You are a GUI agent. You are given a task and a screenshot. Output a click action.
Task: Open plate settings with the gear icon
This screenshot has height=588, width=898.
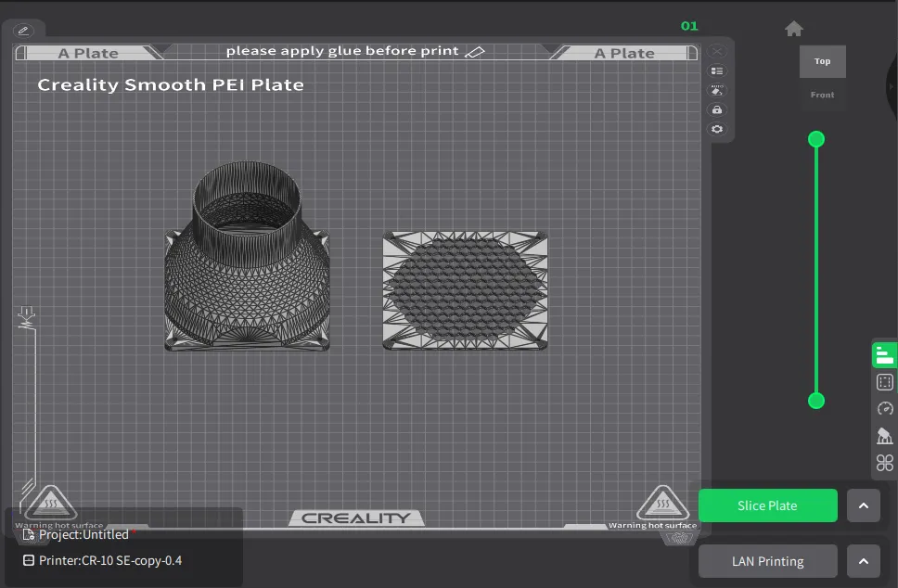pyautogui.click(x=716, y=130)
